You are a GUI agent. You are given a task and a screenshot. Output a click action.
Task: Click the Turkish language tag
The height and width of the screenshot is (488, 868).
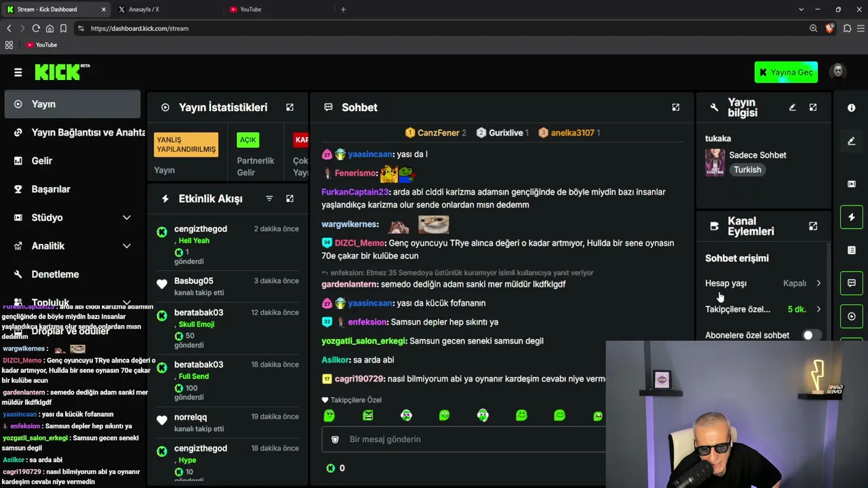[x=747, y=170]
